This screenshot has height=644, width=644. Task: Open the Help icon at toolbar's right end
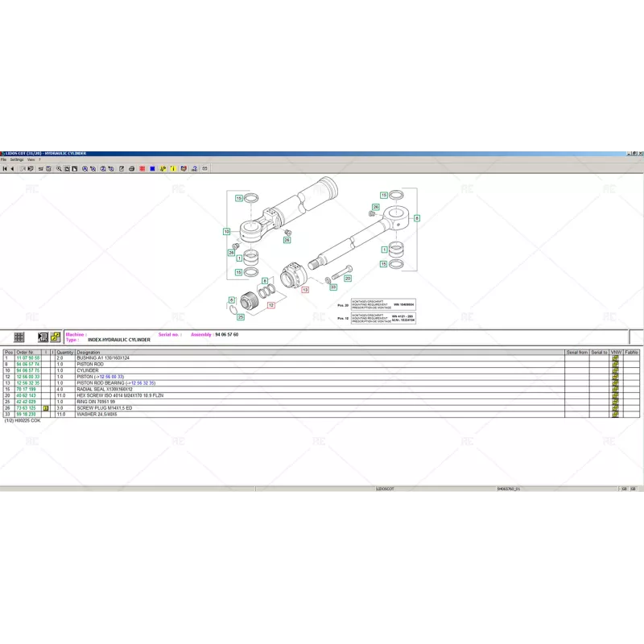point(195,169)
